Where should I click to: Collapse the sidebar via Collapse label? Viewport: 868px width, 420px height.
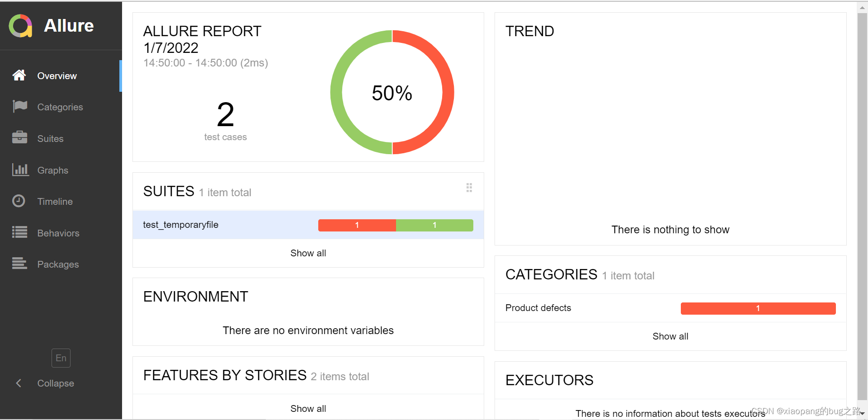56,383
